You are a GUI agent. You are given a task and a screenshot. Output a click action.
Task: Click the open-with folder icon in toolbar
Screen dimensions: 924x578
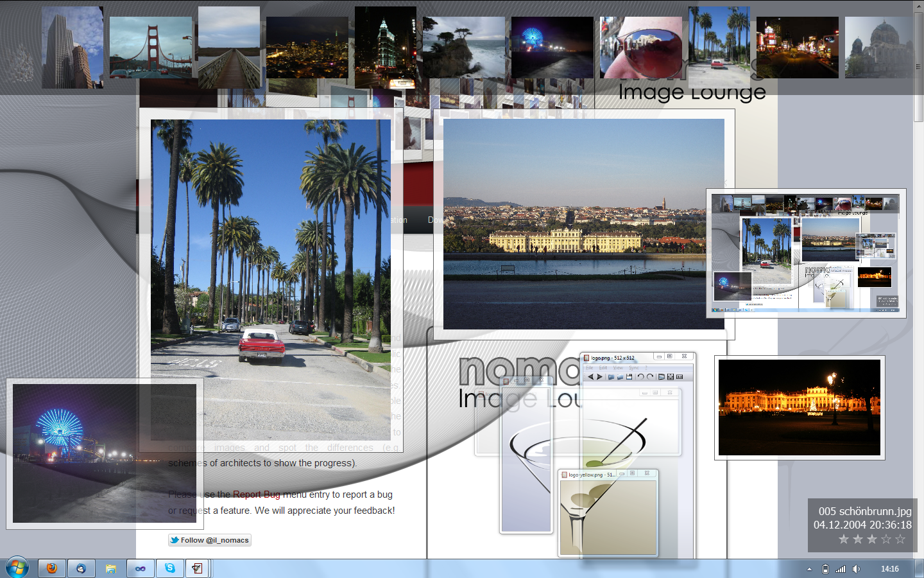620,376
